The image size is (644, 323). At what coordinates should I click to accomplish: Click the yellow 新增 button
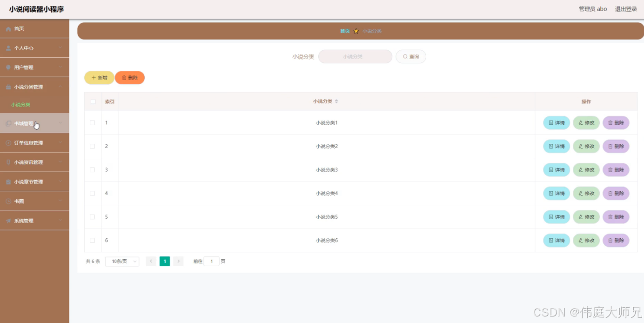pyautogui.click(x=99, y=78)
